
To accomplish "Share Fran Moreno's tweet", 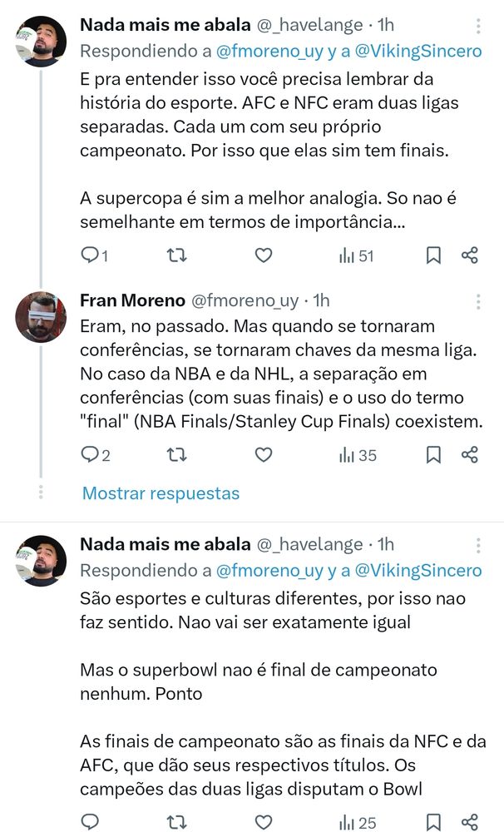I will (x=470, y=454).
